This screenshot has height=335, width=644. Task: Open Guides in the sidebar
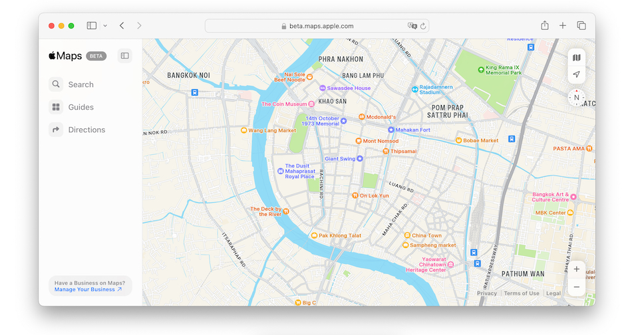[80, 107]
